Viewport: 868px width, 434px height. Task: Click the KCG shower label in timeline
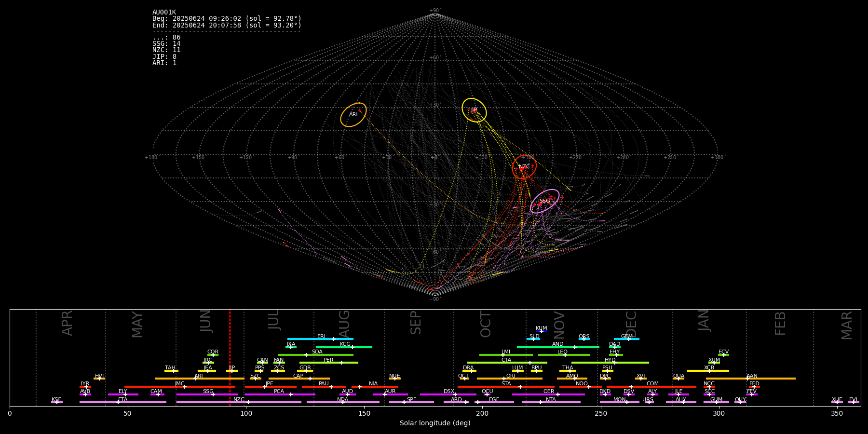(x=345, y=344)
